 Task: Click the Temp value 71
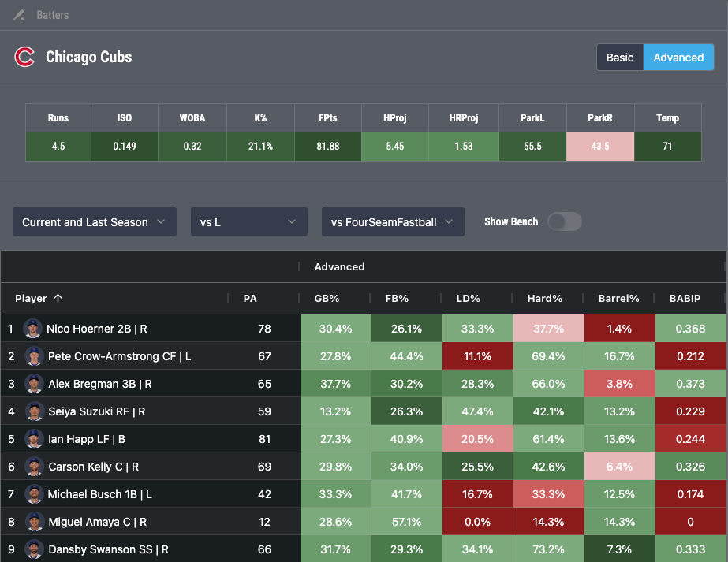point(667,147)
